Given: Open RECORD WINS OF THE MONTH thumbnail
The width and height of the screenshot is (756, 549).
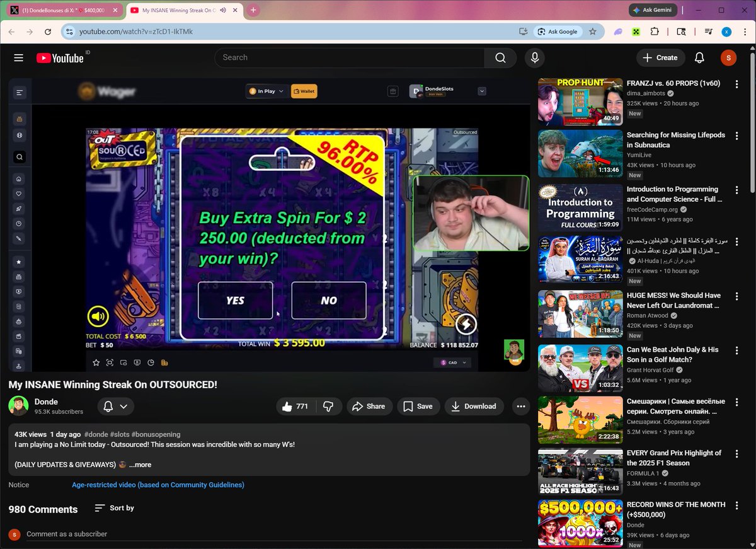Looking at the screenshot, I should click(x=580, y=523).
